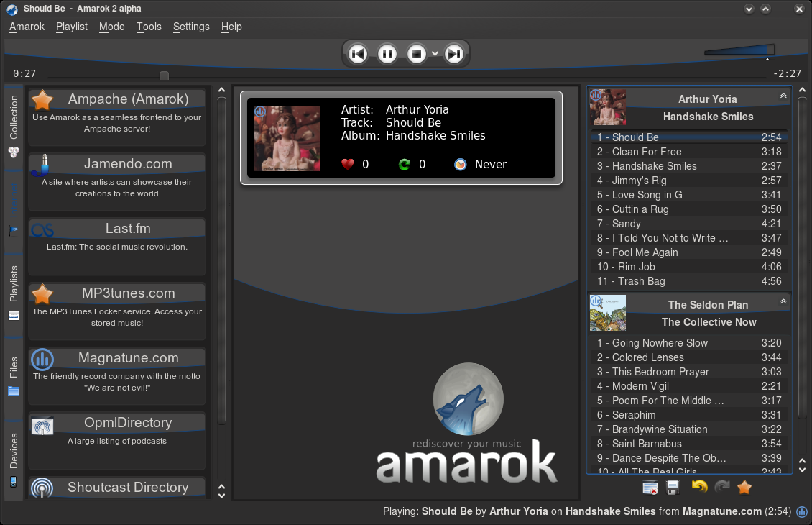The height and width of the screenshot is (525, 812).
Task: Open the Amarok menu
Action: (x=27, y=27)
